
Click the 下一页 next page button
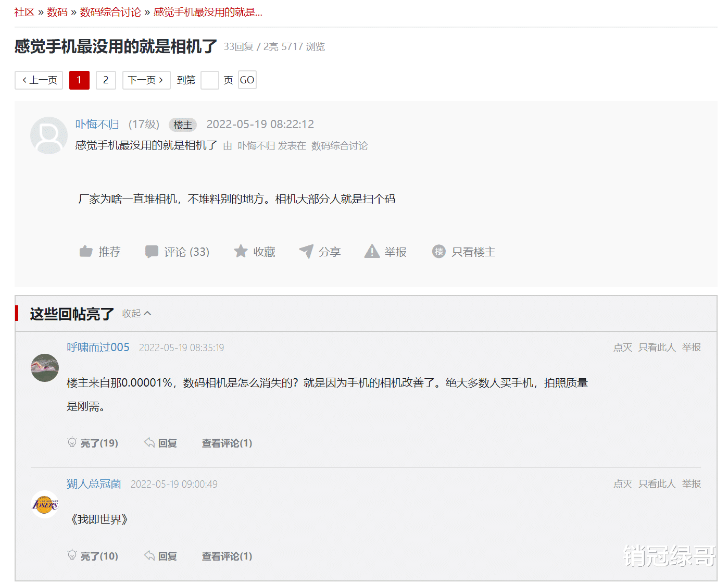pyautogui.click(x=146, y=80)
